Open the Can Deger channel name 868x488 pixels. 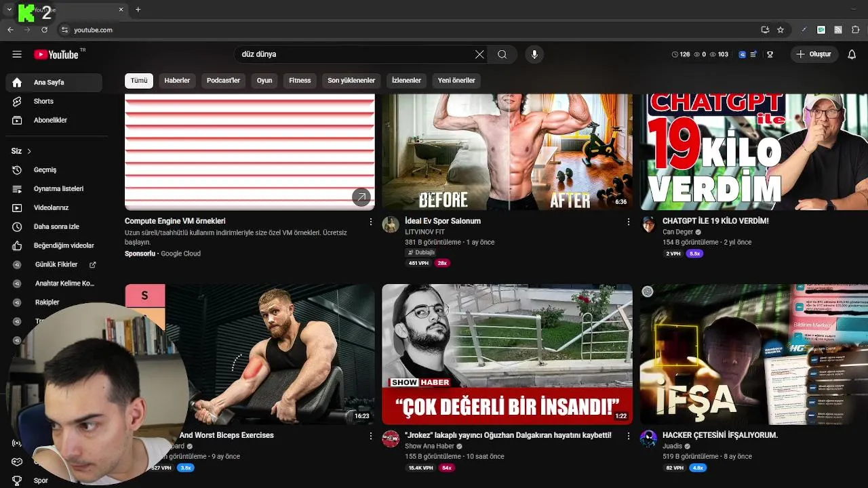[678, 232]
